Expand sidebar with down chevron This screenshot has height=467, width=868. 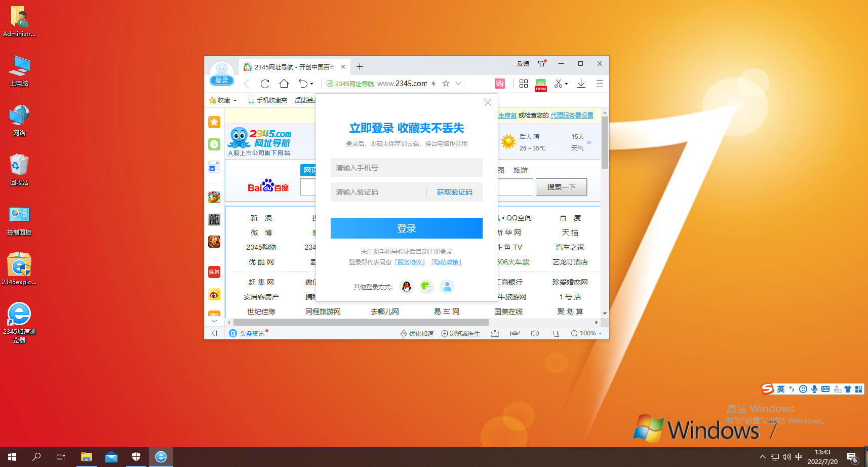click(214, 321)
